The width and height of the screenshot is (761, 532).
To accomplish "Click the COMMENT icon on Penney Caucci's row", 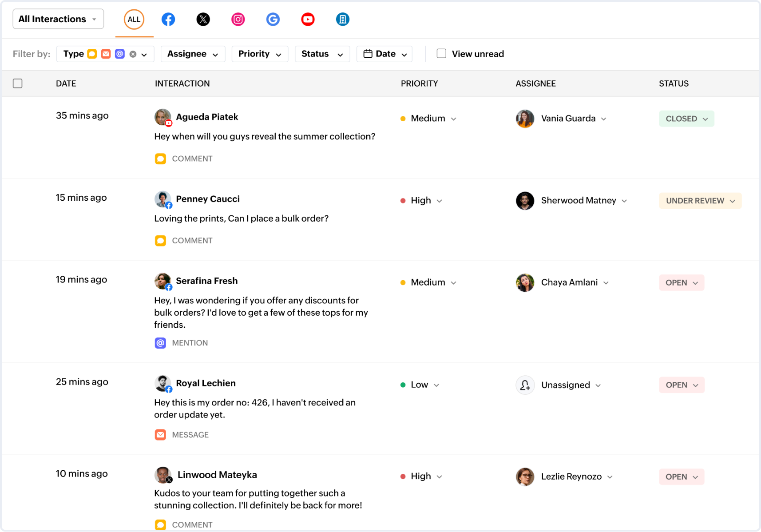I will pos(160,241).
